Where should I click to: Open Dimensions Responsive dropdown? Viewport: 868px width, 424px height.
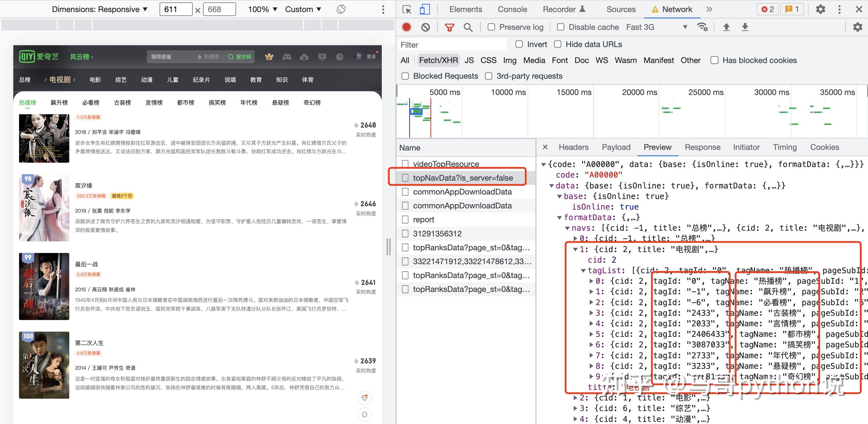100,9
